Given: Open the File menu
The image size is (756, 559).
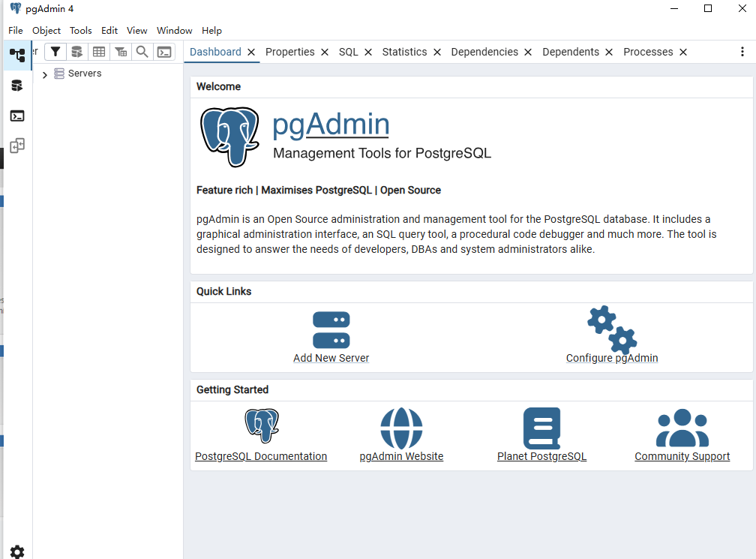Looking at the screenshot, I should point(16,30).
